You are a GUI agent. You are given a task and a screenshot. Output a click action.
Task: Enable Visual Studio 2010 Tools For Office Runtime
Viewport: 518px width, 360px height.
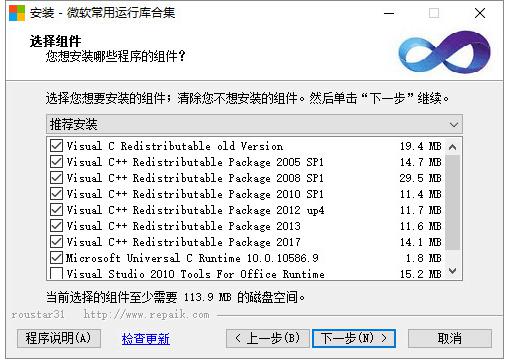click(x=56, y=273)
